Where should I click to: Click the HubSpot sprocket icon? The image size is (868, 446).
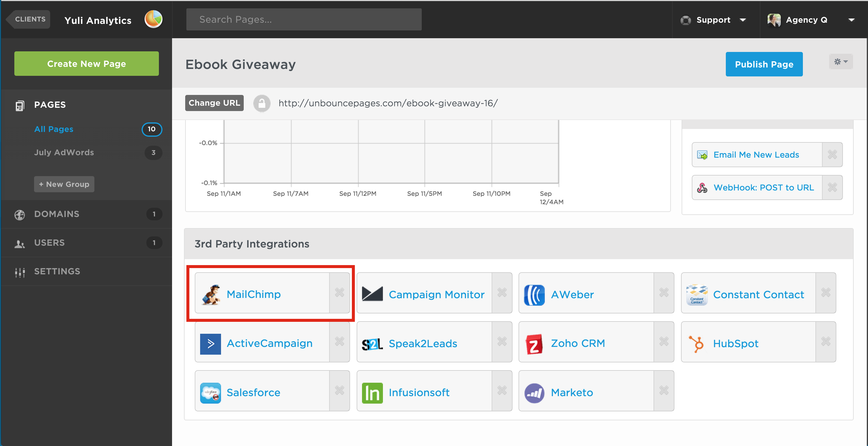[x=696, y=344]
